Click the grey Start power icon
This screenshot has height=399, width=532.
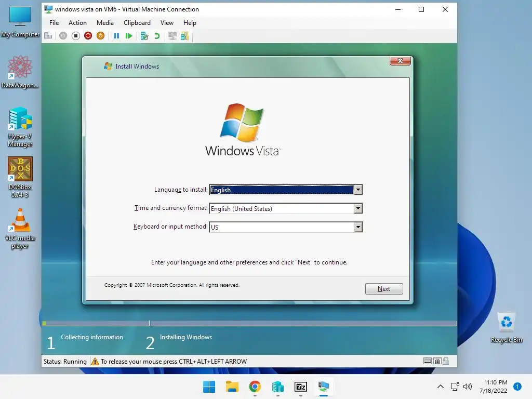click(63, 36)
